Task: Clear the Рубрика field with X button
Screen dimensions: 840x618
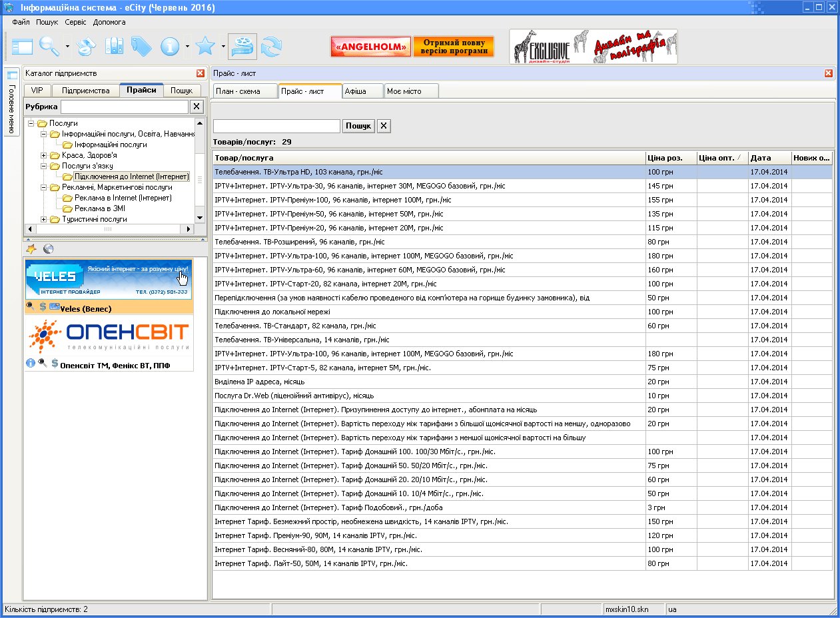Action: click(x=197, y=107)
